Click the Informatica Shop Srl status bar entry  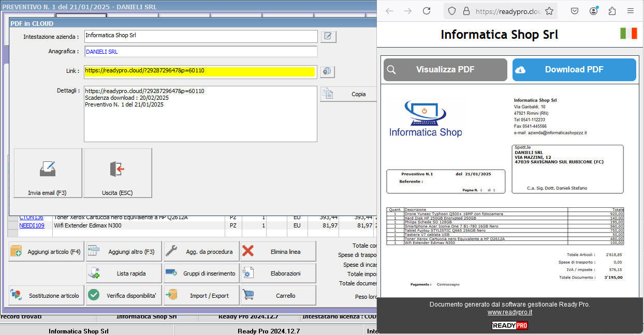coord(79,331)
